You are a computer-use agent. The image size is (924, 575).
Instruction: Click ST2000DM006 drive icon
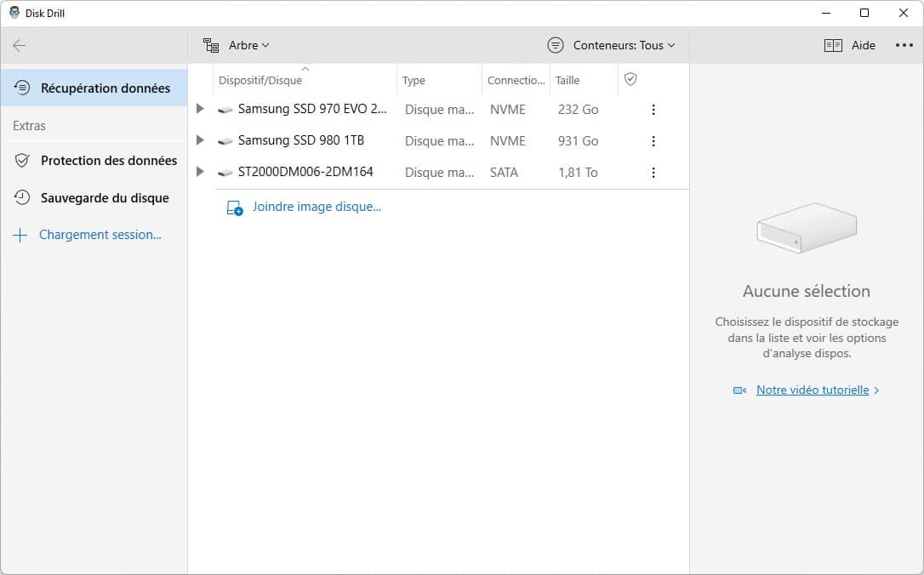pyautogui.click(x=225, y=173)
